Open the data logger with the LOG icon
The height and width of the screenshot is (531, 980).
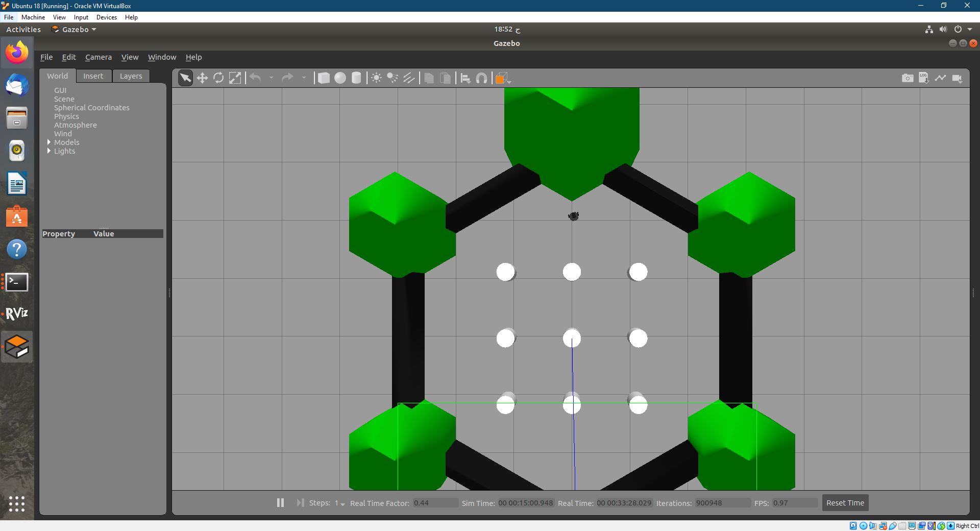[924, 78]
